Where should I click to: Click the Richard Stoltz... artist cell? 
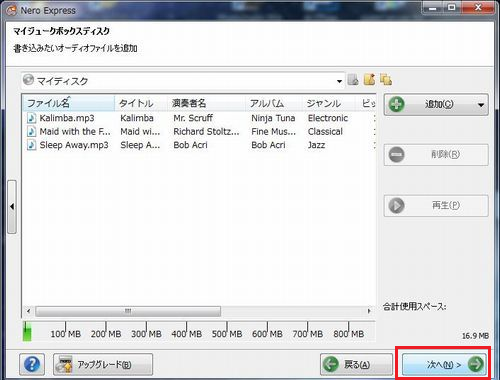tap(206, 132)
